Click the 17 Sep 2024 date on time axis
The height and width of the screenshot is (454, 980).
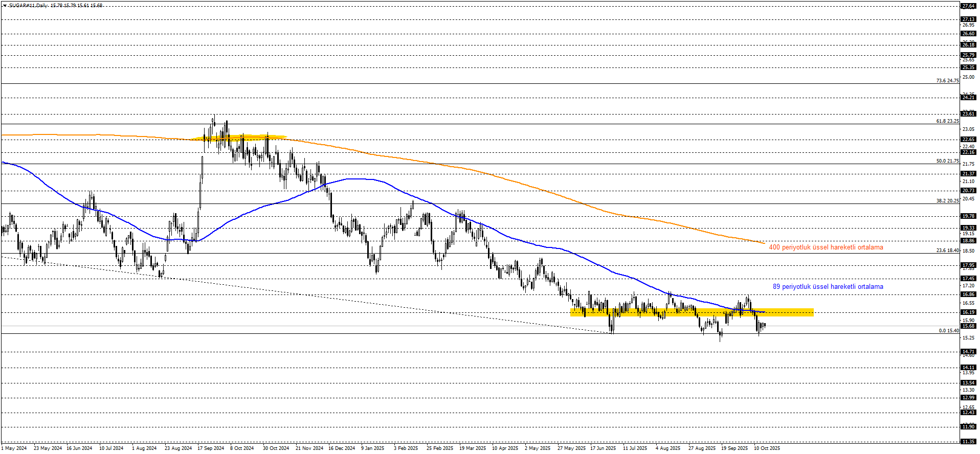tap(211, 448)
